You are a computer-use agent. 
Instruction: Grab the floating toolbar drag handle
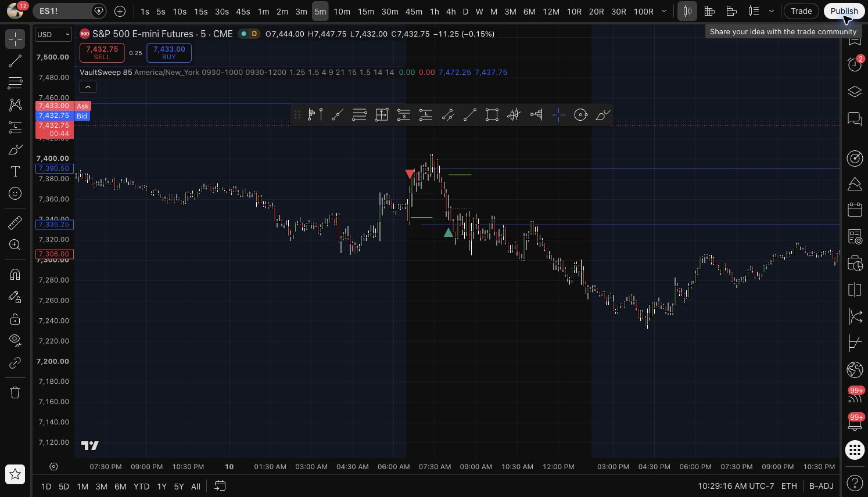(297, 115)
